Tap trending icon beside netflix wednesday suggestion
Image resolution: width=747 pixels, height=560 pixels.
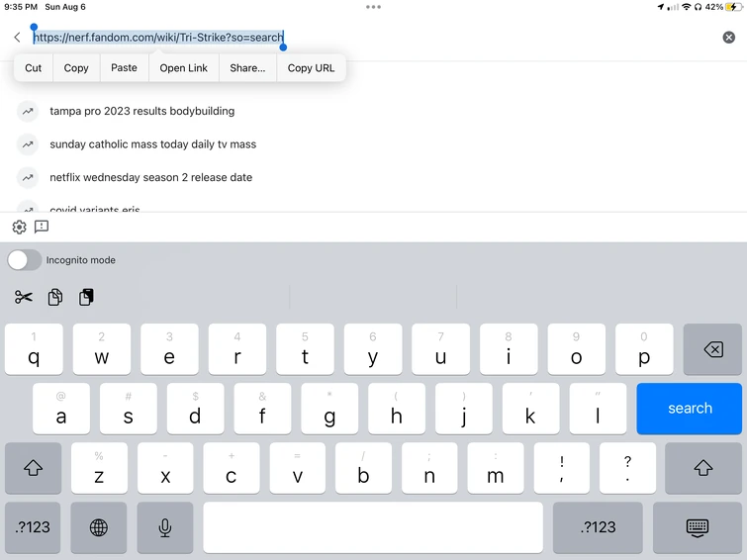[x=28, y=178]
